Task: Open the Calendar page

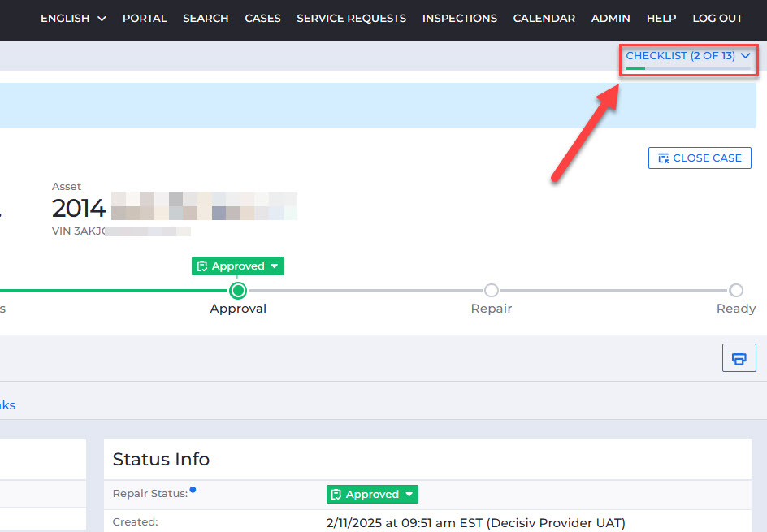Action: point(544,18)
